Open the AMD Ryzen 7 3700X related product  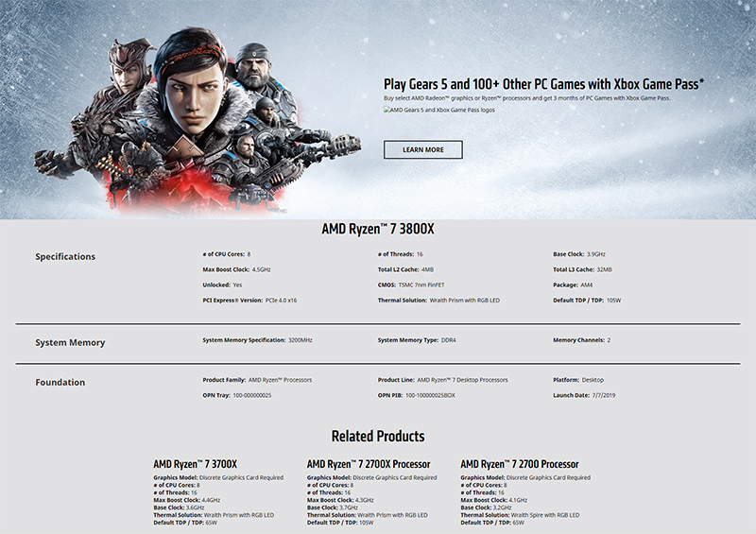pos(195,464)
